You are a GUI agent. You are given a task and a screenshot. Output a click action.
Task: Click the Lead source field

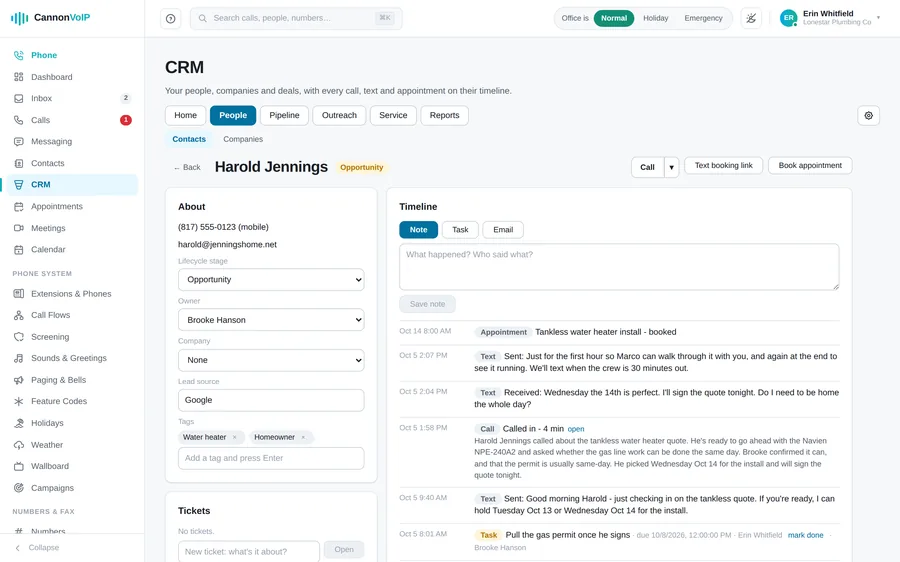[271, 400]
